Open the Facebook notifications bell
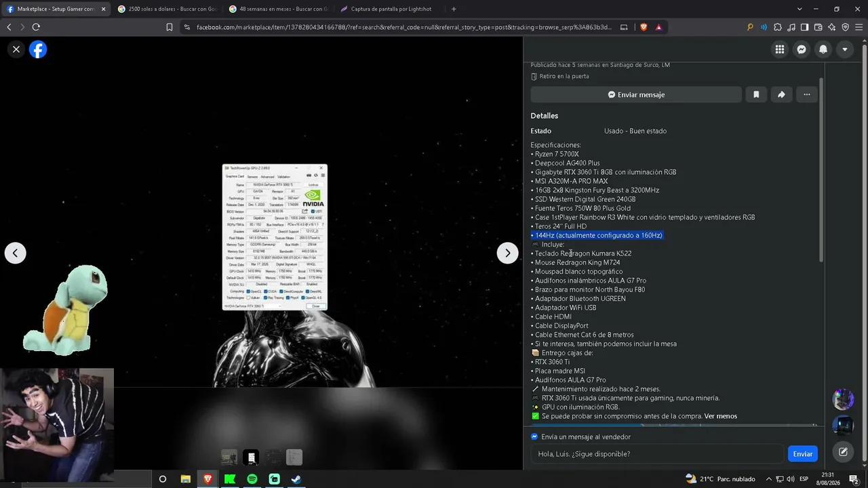Viewport: 868px width, 488px height. 823,49
